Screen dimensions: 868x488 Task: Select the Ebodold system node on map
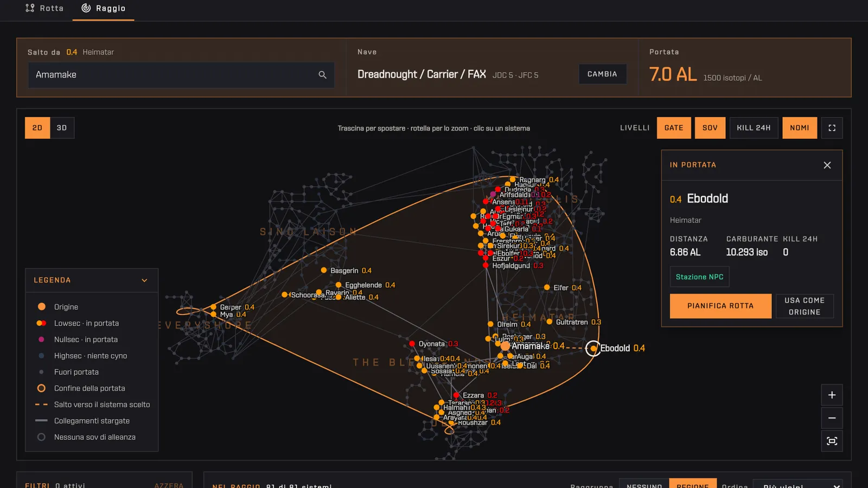(x=593, y=348)
